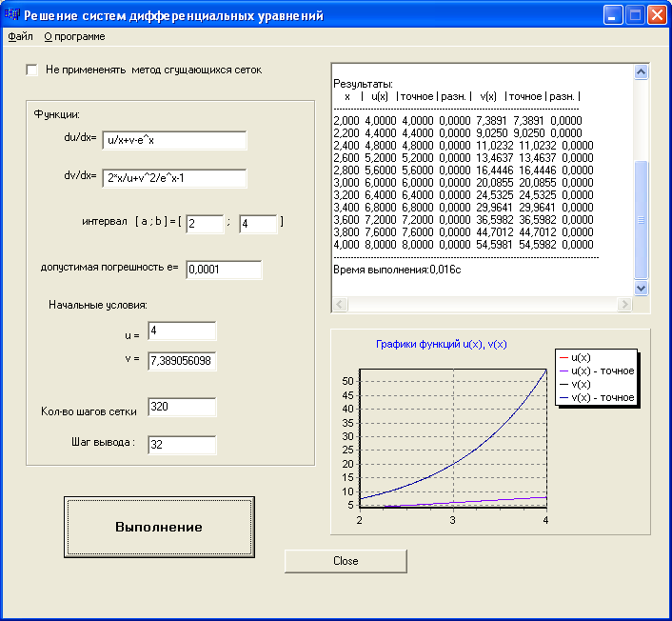The image size is (672, 621).
Task: Focus the interval start 'a' field
Action: click(205, 224)
